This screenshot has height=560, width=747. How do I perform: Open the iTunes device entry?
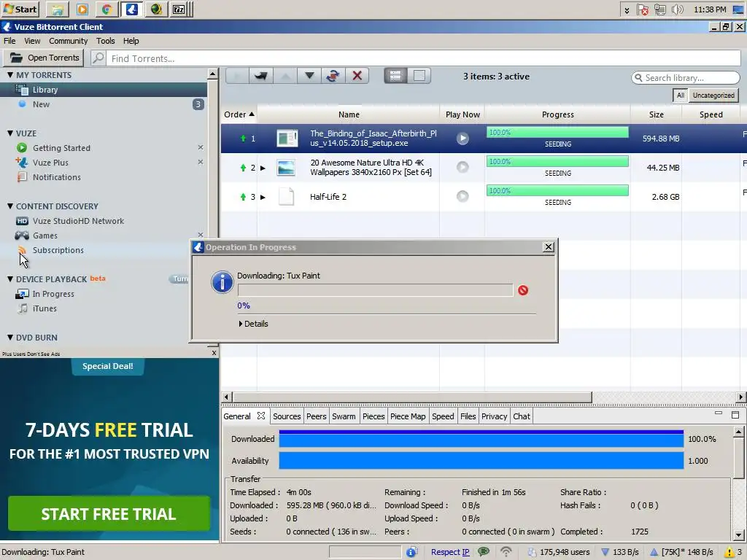(x=44, y=308)
